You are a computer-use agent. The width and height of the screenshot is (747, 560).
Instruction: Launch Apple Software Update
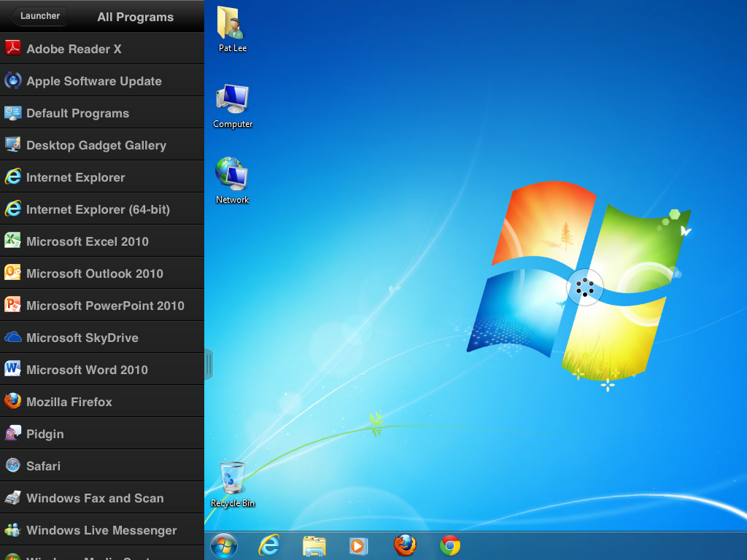(93, 81)
